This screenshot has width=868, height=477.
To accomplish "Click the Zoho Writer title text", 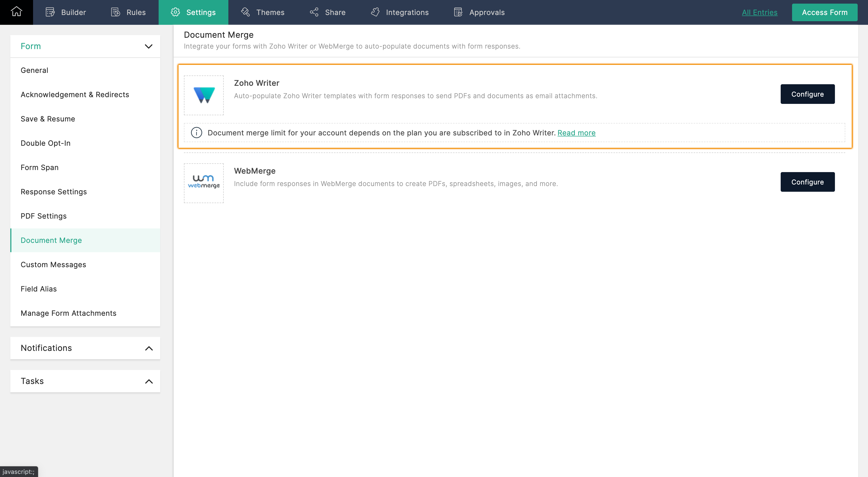I will pyautogui.click(x=257, y=83).
